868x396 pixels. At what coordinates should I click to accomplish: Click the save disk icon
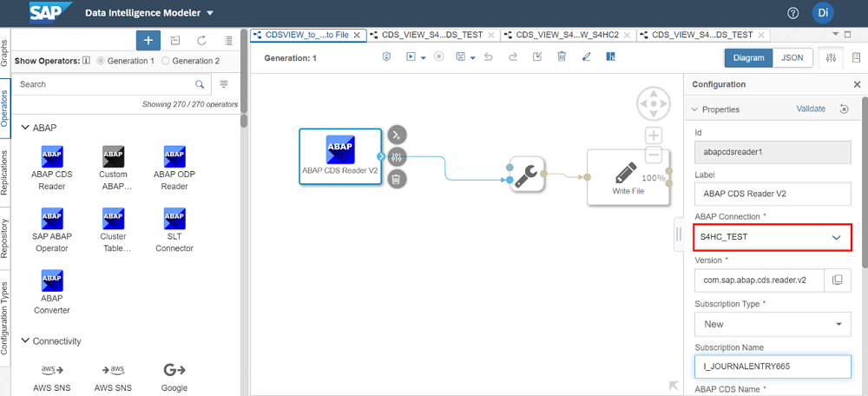[x=460, y=56]
